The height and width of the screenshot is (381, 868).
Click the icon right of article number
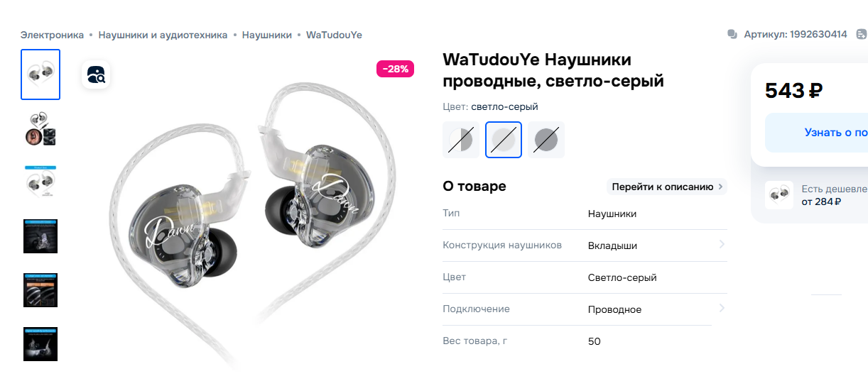point(861,34)
